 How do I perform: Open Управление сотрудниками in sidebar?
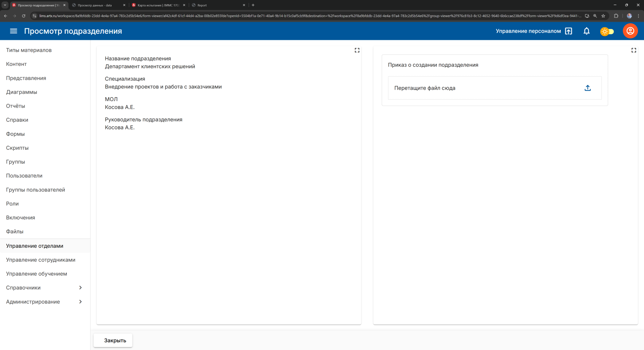(41, 260)
